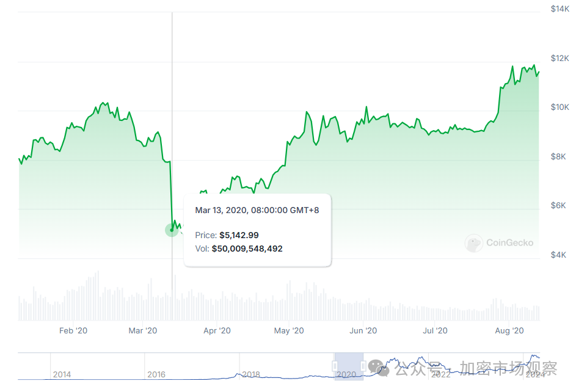The width and height of the screenshot is (576, 392).
Task: Click the right handle of the navigator range
Action: (363, 366)
